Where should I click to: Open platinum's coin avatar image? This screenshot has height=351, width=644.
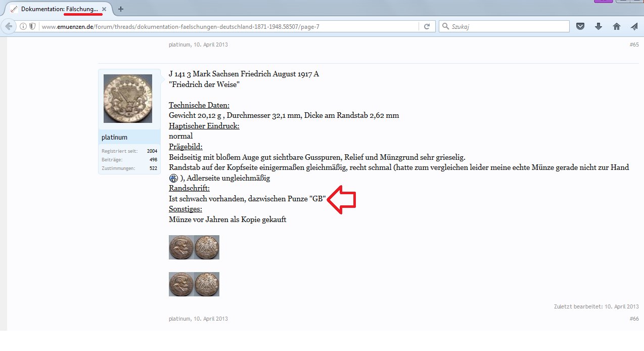tap(127, 99)
